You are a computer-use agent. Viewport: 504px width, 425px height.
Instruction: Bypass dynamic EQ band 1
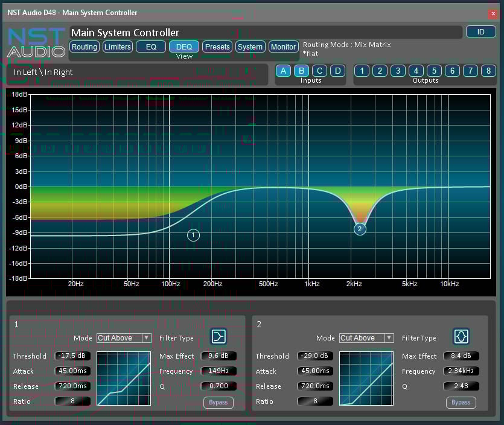(x=218, y=402)
